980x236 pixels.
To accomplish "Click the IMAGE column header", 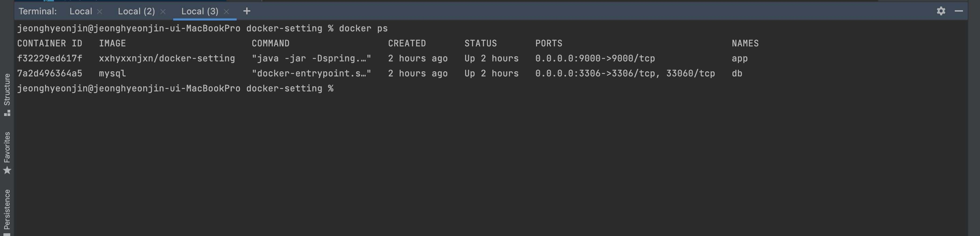I will [x=112, y=43].
